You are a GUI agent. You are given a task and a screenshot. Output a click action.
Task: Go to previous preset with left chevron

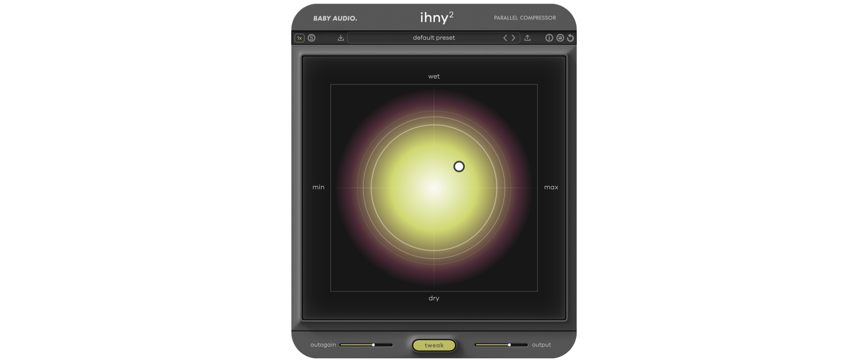pos(505,38)
